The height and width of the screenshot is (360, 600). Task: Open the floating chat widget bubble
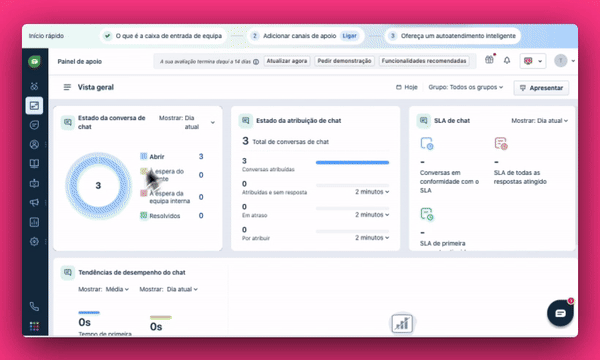[x=560, y=313]
